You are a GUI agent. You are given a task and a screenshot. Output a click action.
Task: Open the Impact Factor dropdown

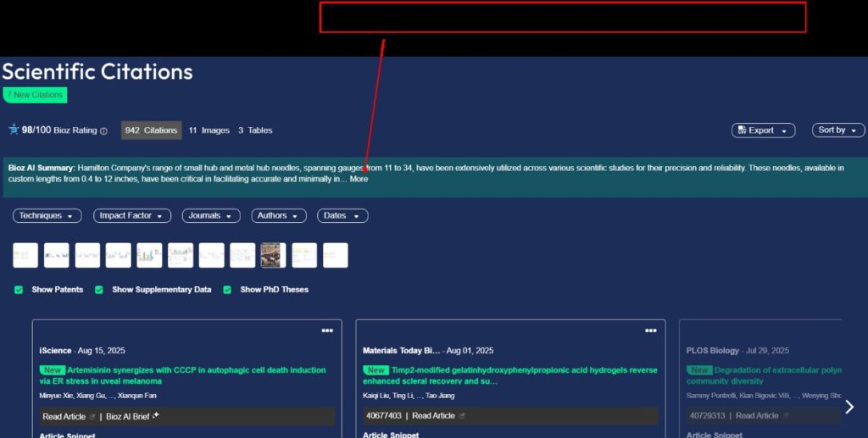coord(132,216)
